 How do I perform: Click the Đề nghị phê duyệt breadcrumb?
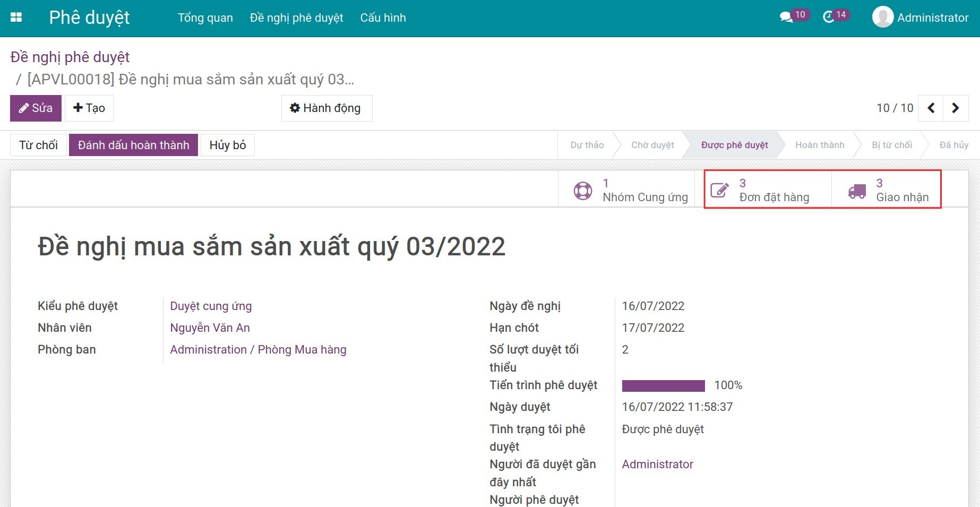(x=70, y=57)
